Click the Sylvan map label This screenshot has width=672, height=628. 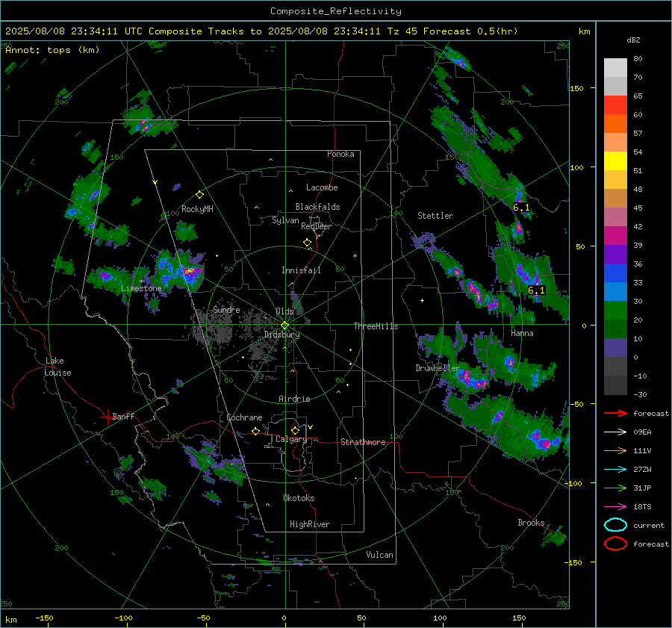pyautogui.click(x=285, y=220)
